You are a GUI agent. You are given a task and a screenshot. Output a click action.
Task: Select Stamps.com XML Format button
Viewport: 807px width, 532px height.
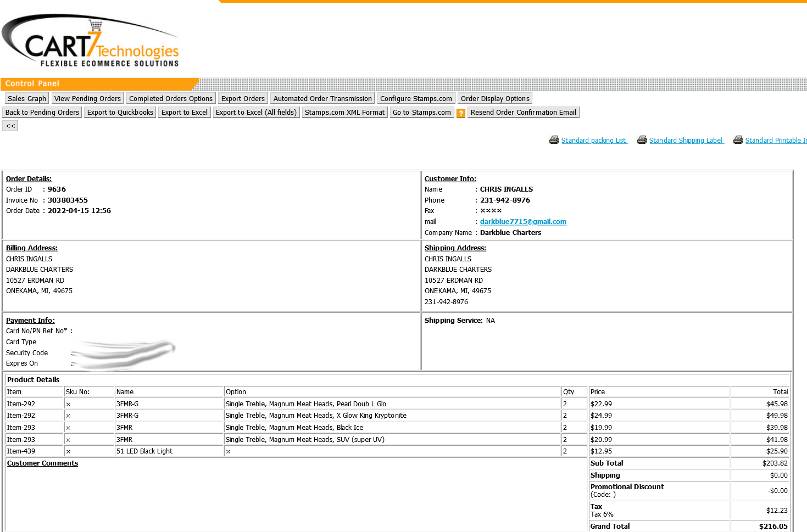click(x=344, y=113)
